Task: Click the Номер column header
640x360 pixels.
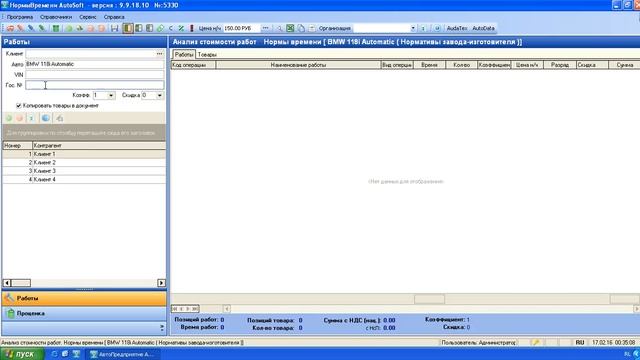Action: tap(18, 145)
